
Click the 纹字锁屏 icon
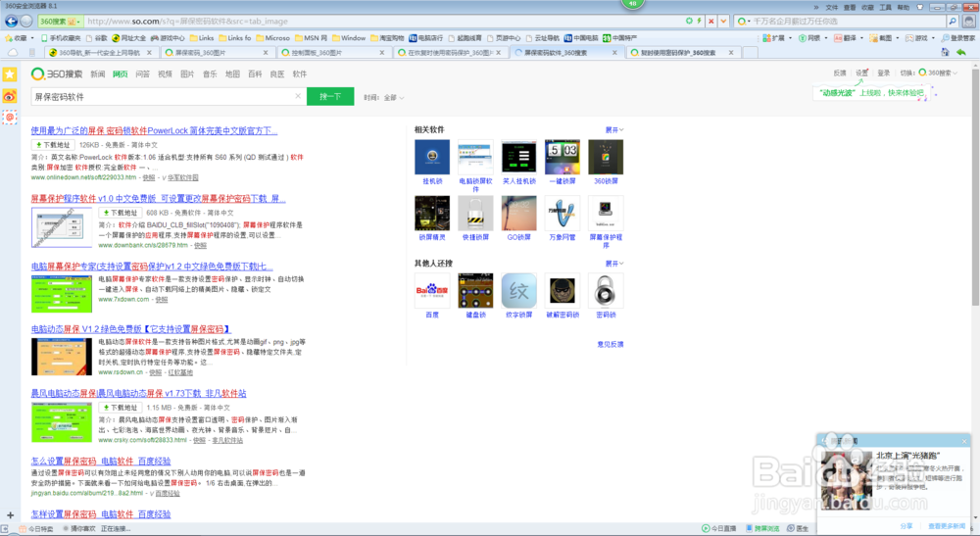[x=518, y=290]
